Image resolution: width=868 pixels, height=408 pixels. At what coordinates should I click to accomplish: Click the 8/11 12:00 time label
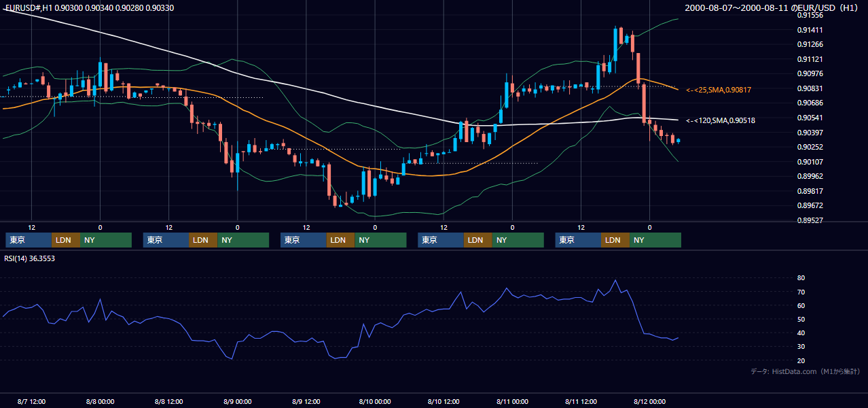click(581, 401)
